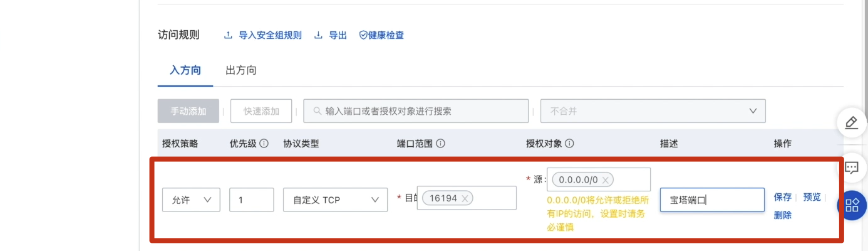
Task: Open the edit pencil floating button
Action: pyautogui.click(x=852, y=122)
